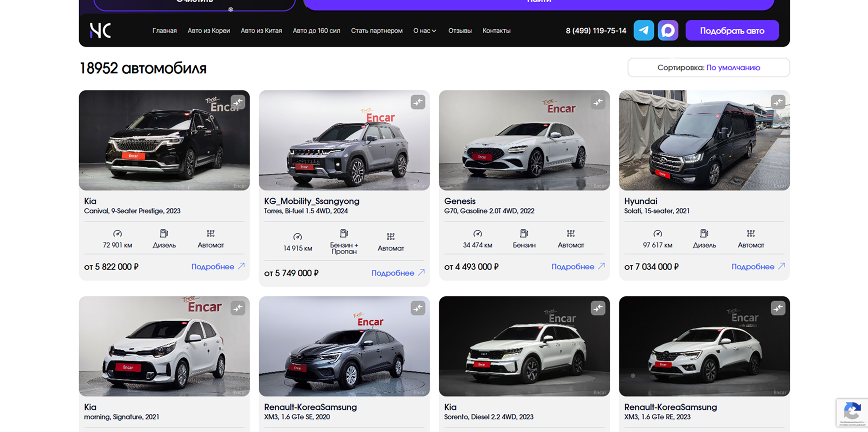Open the grey Renault XM3 2020 photo
This screenshot has width=868, height=432.
pos(344,346)
